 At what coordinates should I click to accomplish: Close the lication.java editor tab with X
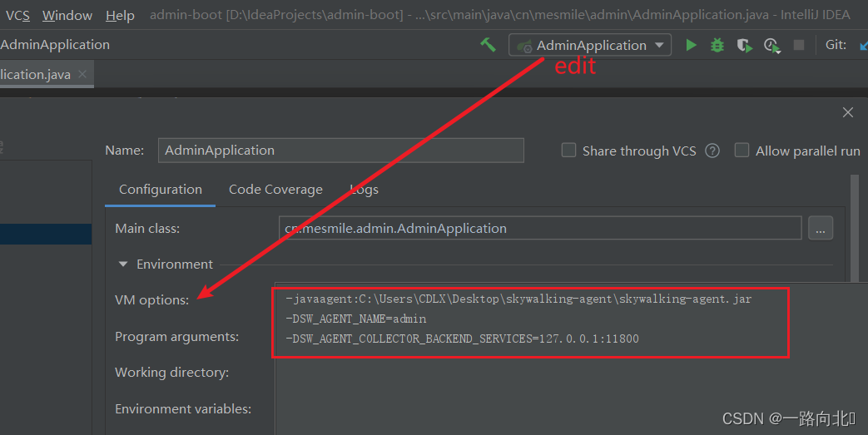pyautogui.click(x=82, y=74)
